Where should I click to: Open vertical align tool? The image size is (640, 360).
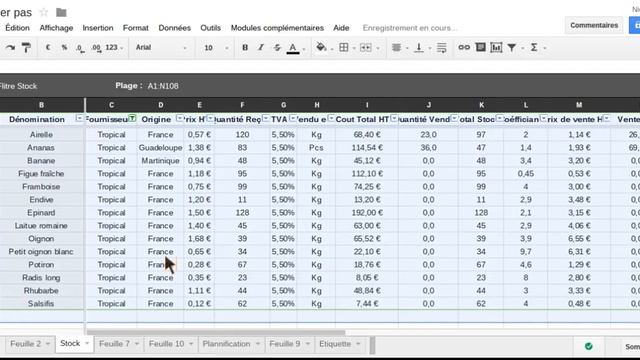pos(418,48)
